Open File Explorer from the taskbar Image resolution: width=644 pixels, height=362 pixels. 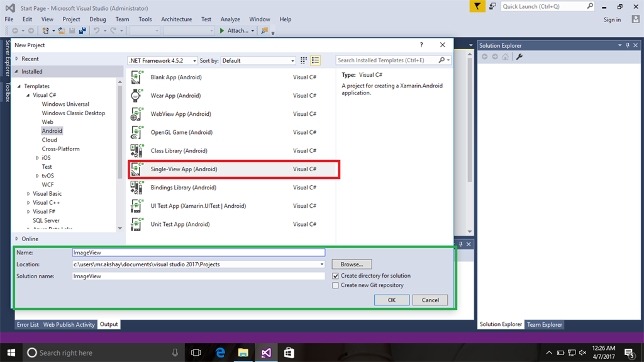pos(243,353)
